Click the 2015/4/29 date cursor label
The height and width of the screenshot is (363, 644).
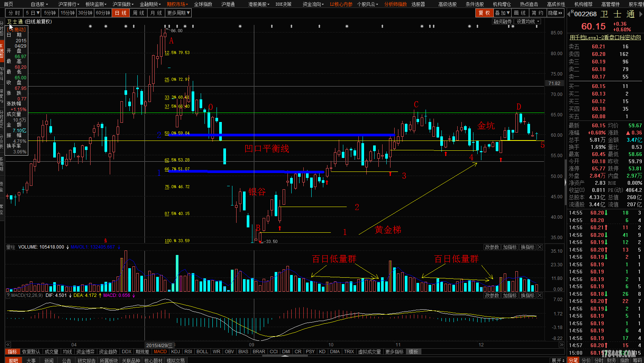[159, 345]
